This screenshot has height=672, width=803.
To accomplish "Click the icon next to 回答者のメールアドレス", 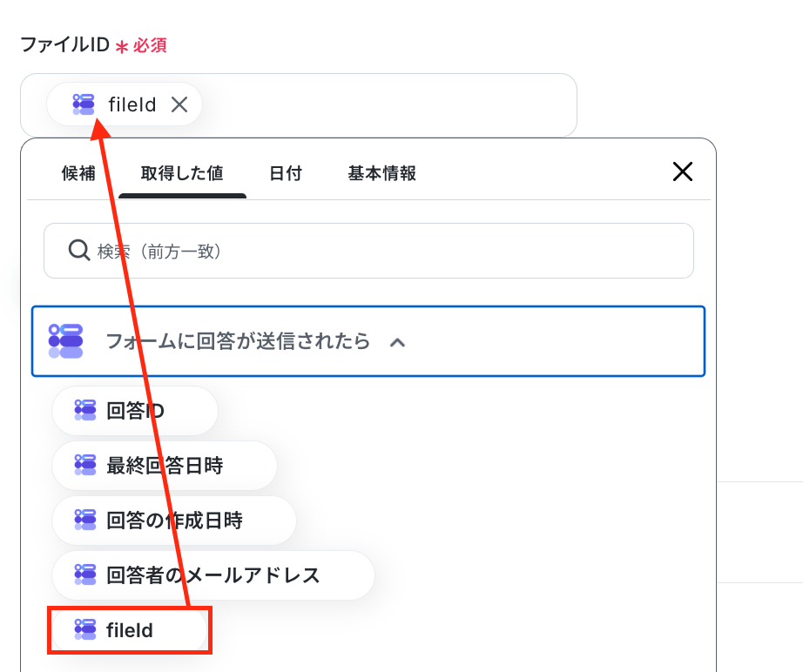I will pos(85,575).
